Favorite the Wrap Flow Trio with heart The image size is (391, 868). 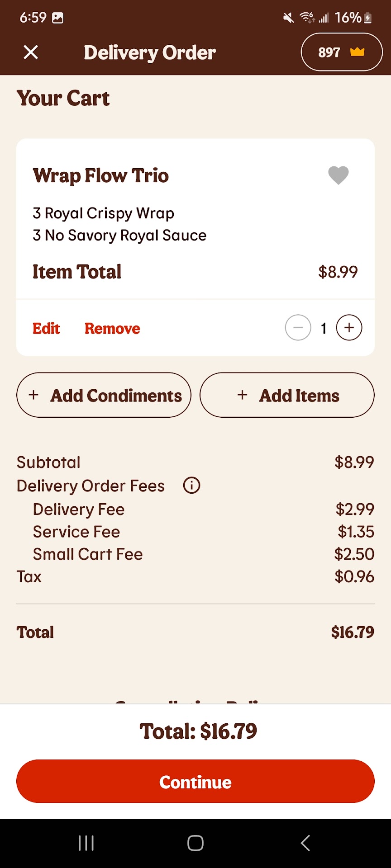[x=338, y=175]
